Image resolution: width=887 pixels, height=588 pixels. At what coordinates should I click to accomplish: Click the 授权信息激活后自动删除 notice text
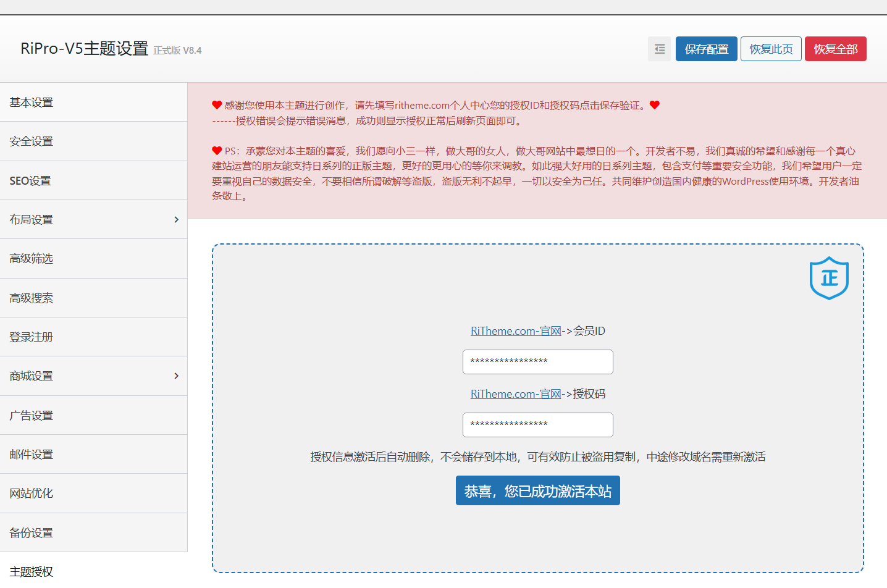(538, 457)
